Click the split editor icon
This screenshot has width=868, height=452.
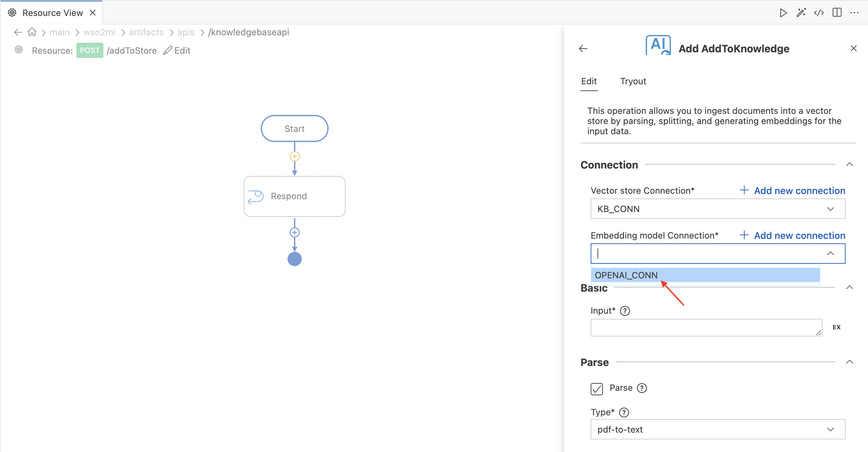(837, 13)
